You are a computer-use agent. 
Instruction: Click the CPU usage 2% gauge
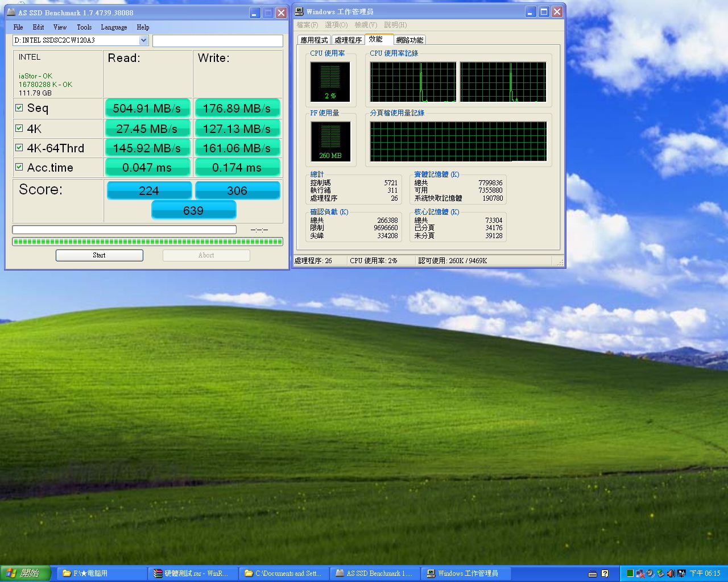[330, 81]
